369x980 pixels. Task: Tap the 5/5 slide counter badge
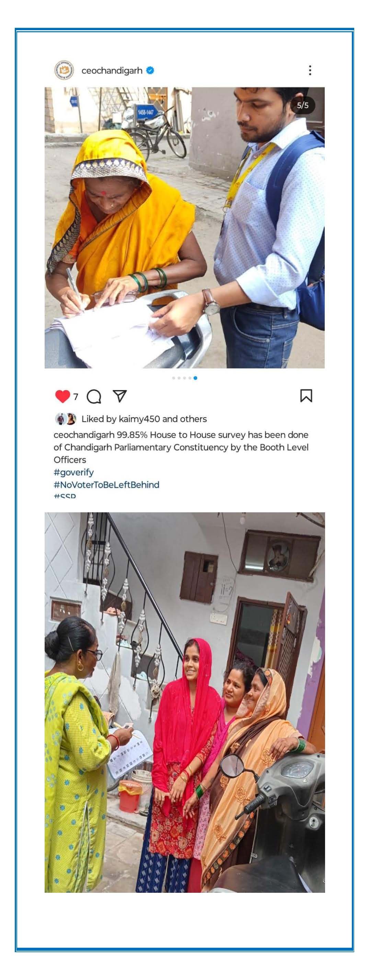303,105
